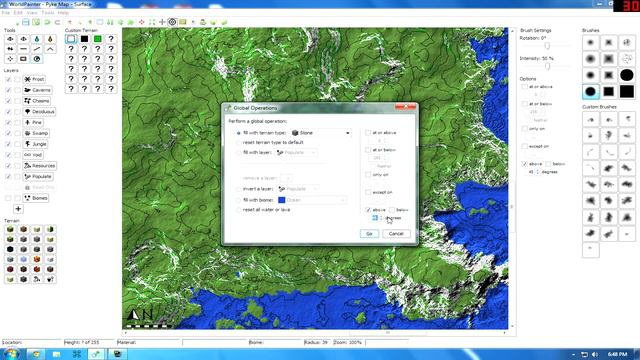
Task: Select the Swamp layer button
Action: click(x=36, y=133)
